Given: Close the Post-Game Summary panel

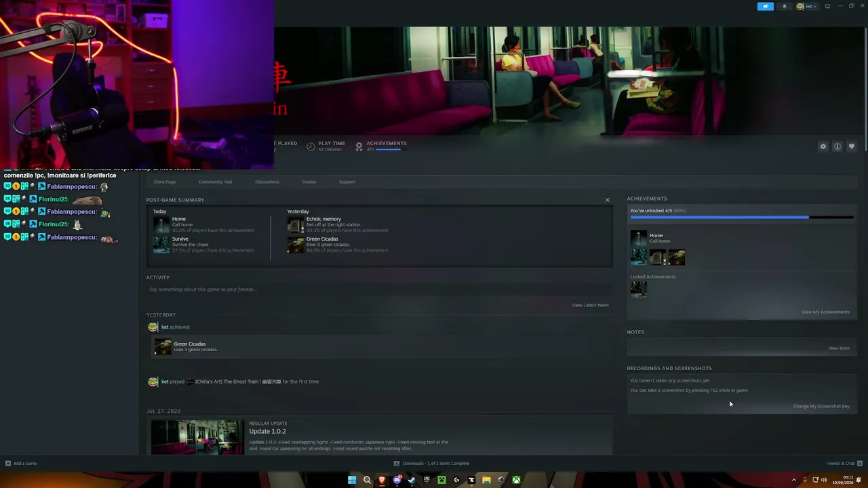Looking at the screenshot, I should tap(608, 200).
